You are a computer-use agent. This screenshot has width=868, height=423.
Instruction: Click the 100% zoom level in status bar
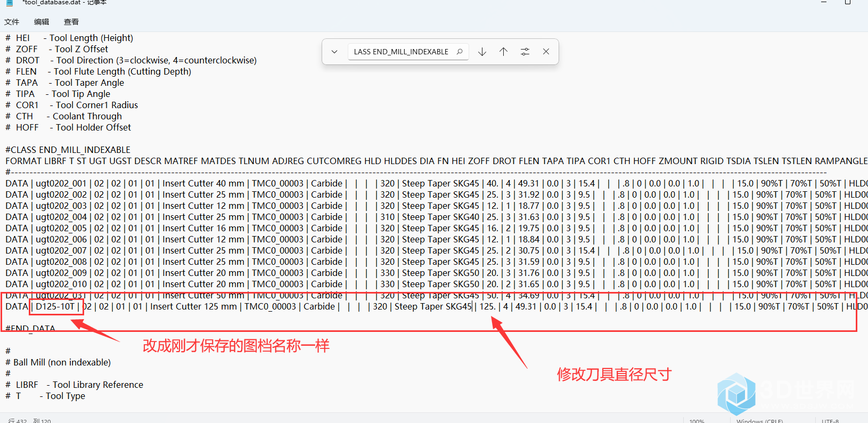[697, 420]
